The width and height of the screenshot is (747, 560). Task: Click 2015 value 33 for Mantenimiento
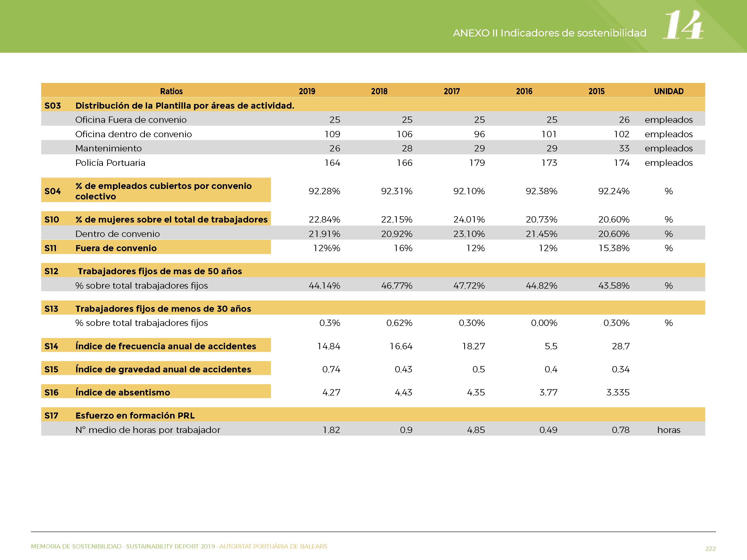624,149
